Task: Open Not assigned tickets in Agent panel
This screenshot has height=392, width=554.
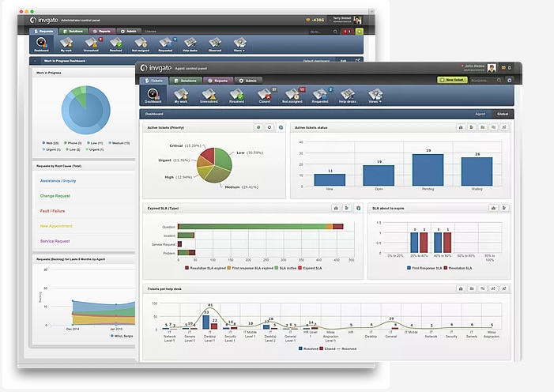Action: point(292,96)
